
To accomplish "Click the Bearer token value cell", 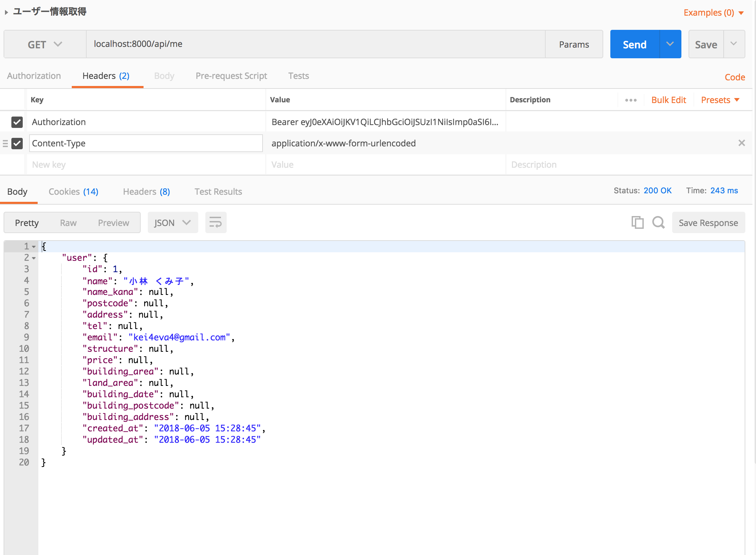I will pyautogui.click(x=386, y=122).
